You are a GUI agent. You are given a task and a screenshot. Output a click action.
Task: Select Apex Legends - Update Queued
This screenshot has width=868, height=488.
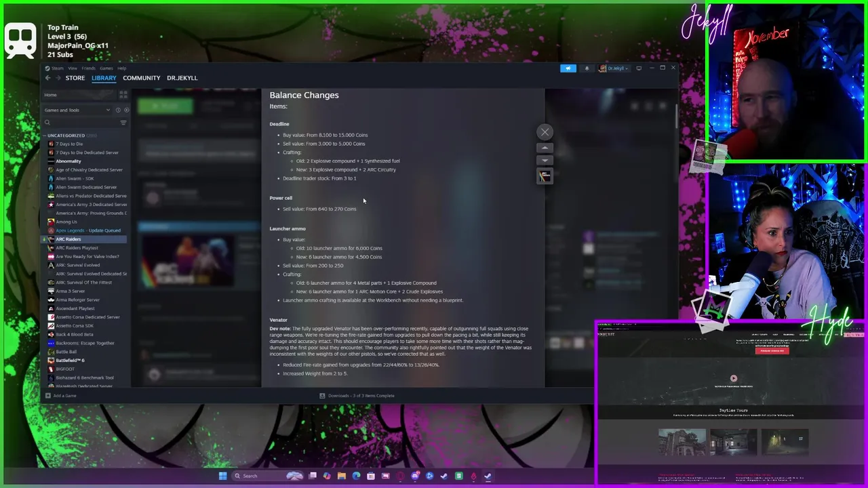(88, 230)
